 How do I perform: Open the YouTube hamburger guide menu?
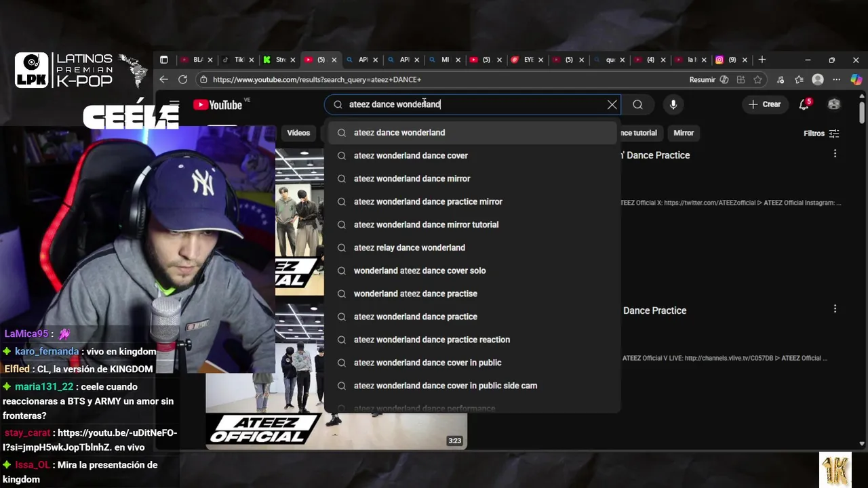(174, 104)
